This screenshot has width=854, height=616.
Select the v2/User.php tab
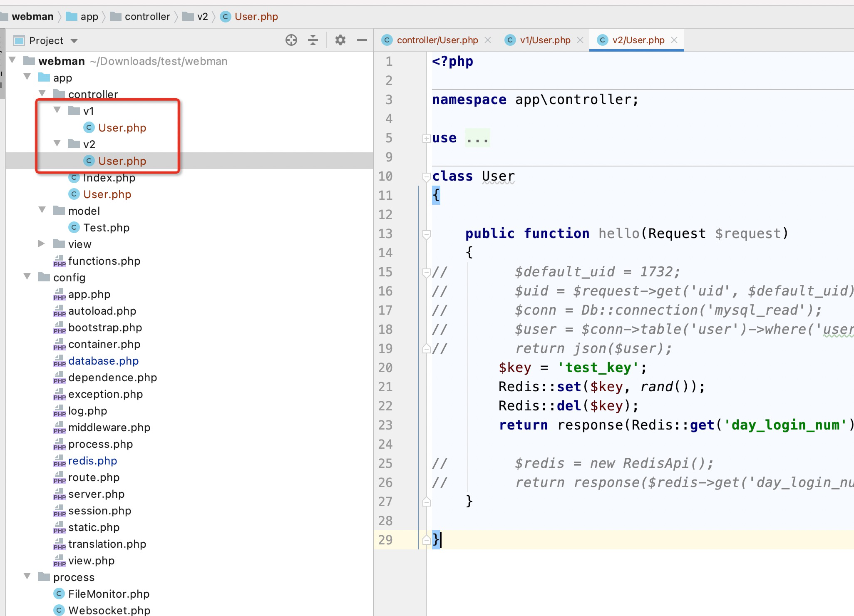(638, 40)
